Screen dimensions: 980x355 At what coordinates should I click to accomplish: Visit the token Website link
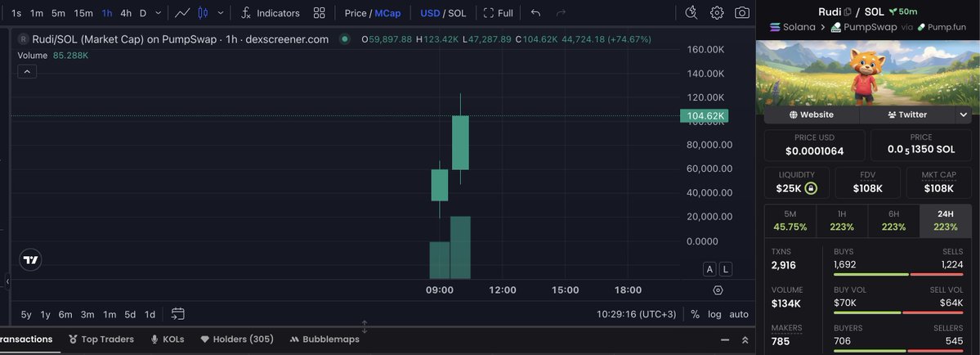(811, 115)
